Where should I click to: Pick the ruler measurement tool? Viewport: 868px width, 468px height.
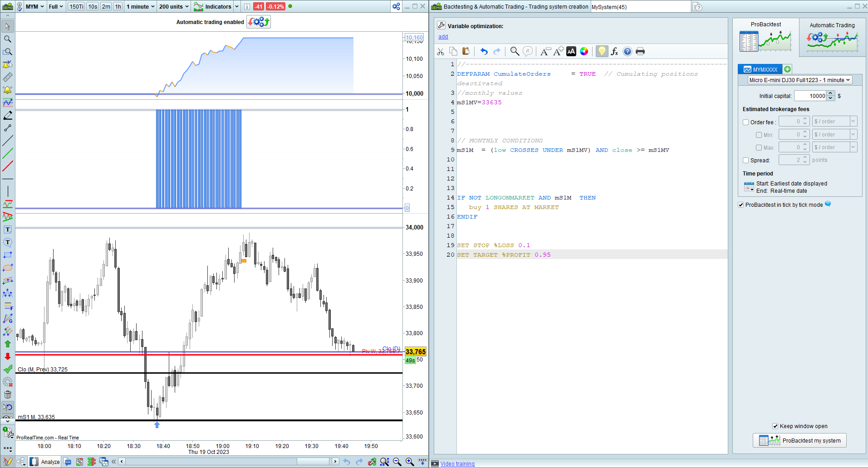click(x=8, y=77)
